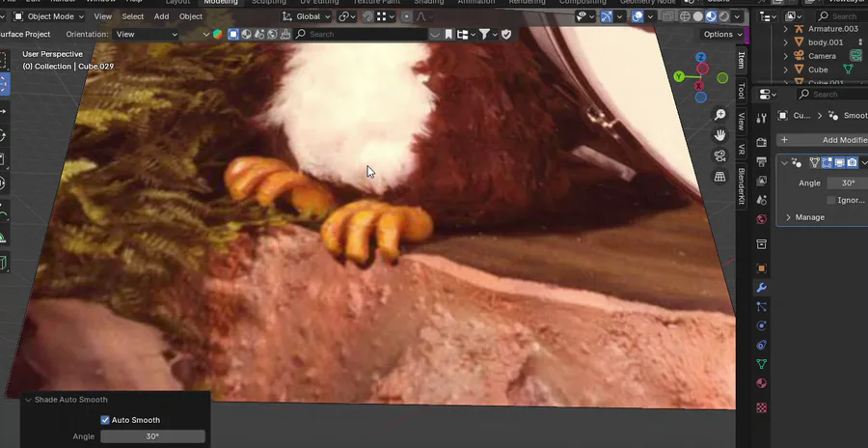Open the Options dropdown in the viewport
The image size is (868, 448).
[x=723, y=35]
